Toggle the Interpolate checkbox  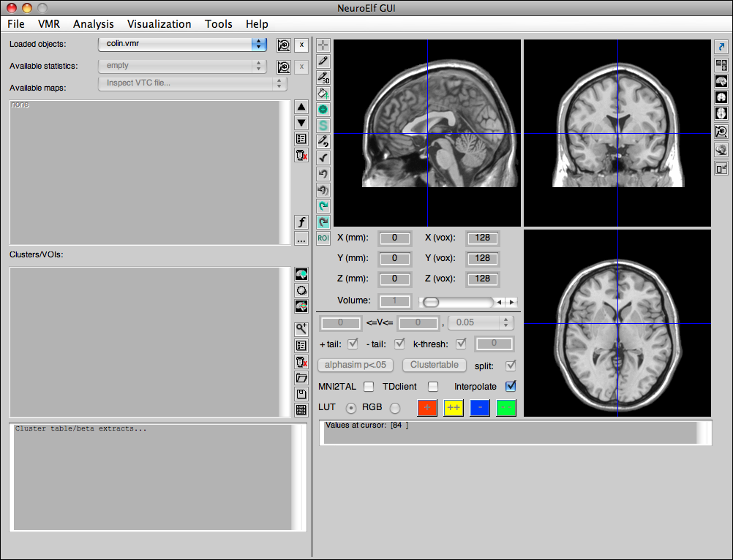coord(511,387)
